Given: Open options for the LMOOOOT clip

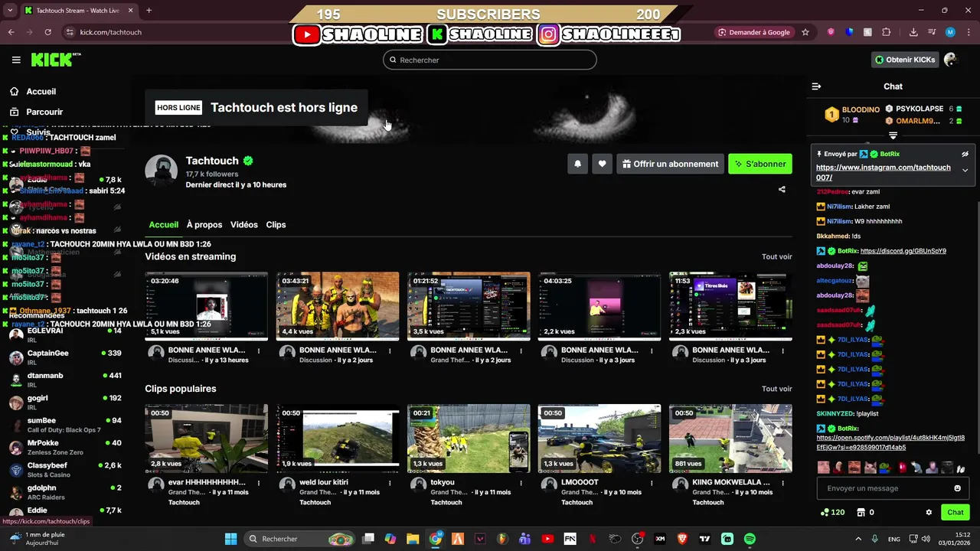Looking at the screenshot, I should pyautogui.click(x=652, y=483).
